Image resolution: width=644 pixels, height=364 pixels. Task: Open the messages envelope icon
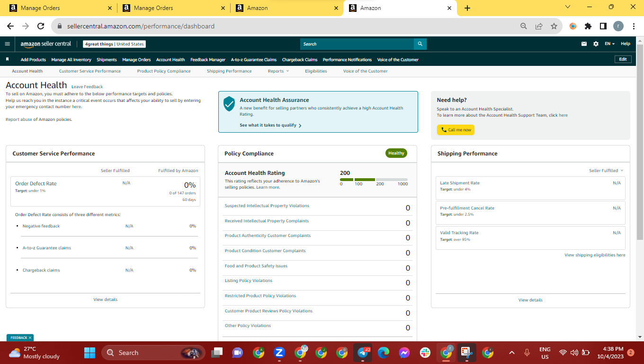[584, 44]
